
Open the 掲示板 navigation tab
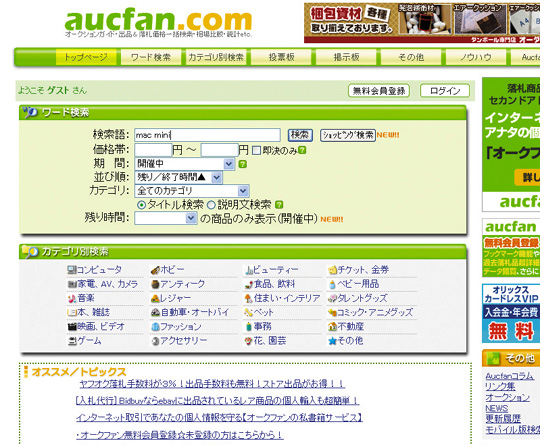(x=346, y=57)
